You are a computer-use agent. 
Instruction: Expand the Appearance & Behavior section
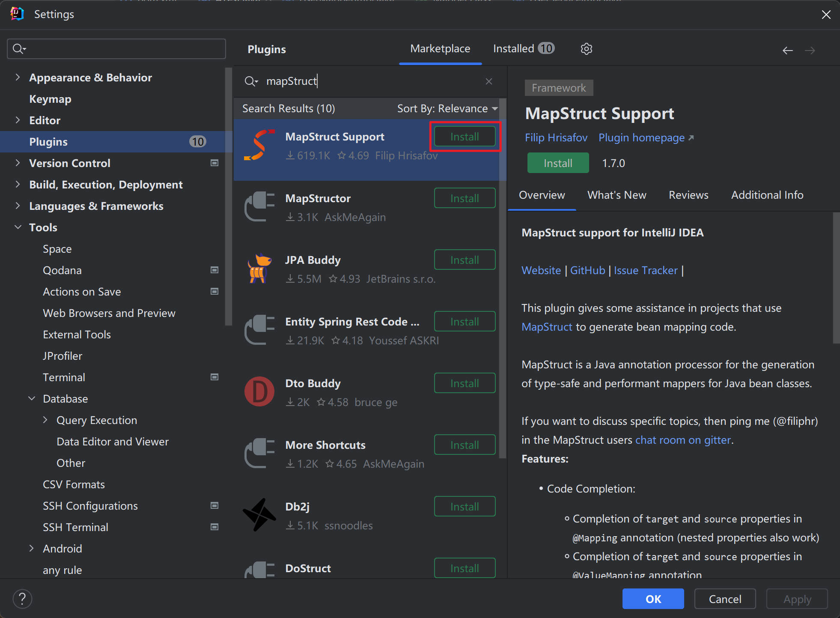click(x=18, y=78)
